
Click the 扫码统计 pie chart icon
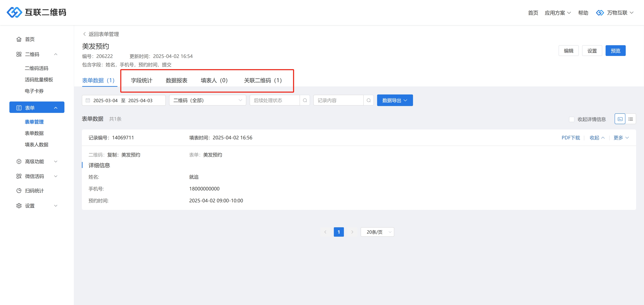19,191
